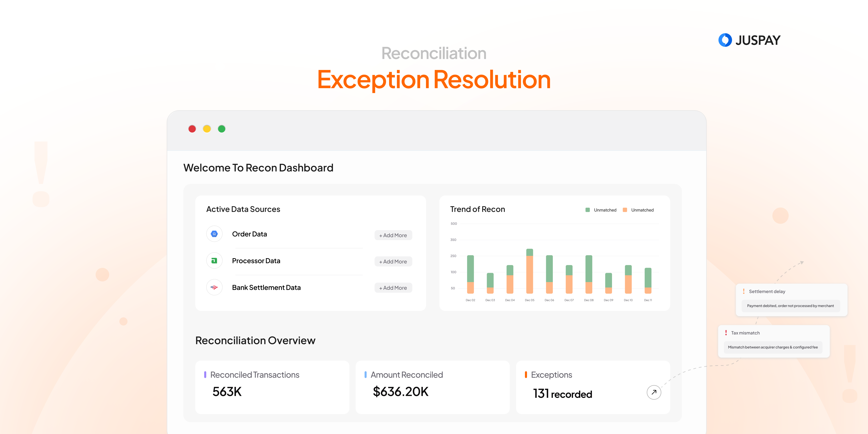Select the Dec 08 bar in the chart
Viewport: 868px width, 434px height.
pyautogui.click(x=589, y=274)
